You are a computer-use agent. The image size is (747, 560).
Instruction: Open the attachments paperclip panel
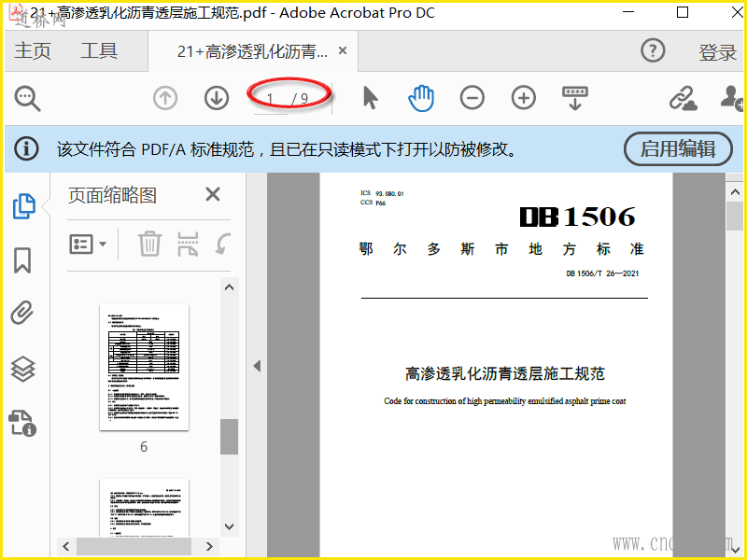coord(22,313)
